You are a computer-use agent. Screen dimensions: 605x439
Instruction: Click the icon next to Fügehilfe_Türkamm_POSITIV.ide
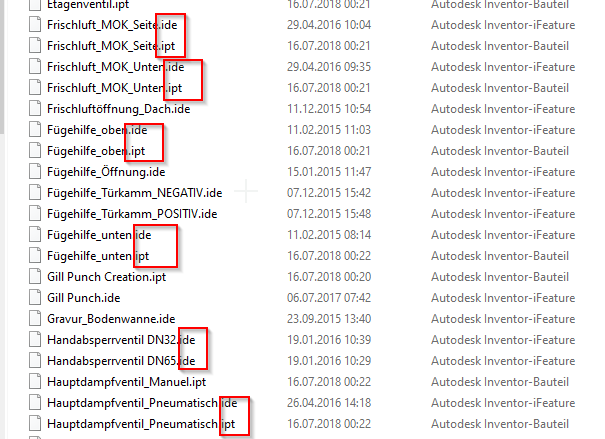pos(35,214)
